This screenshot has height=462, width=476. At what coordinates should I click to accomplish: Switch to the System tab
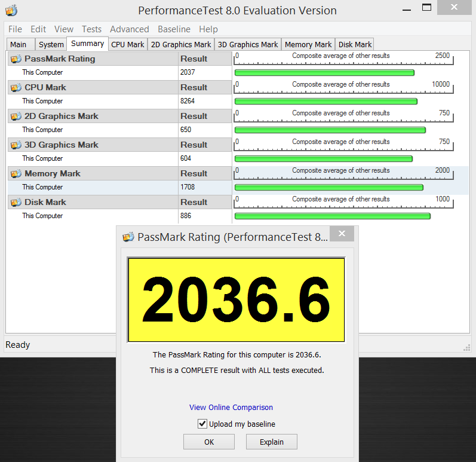(51, 44)
